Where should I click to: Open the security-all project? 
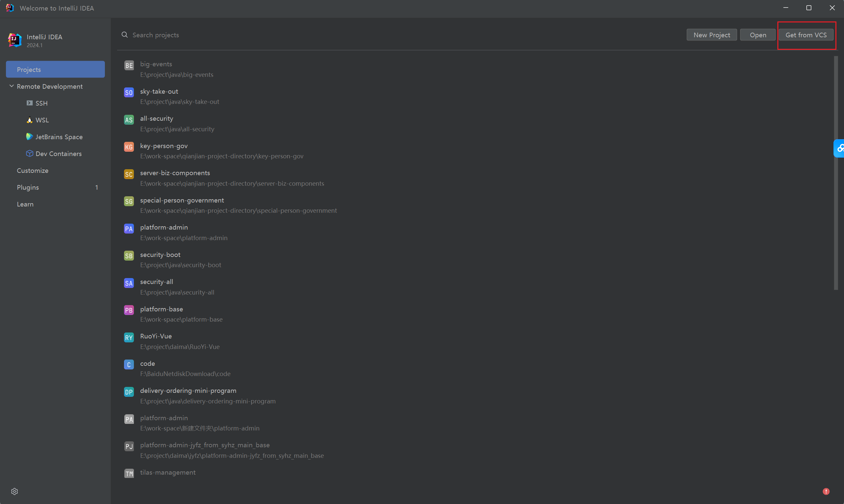point(475,287)
